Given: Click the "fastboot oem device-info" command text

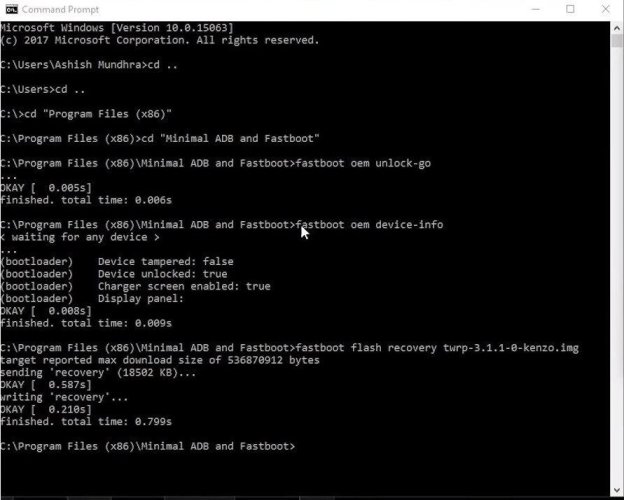Looking at the screenshot, I should coord(369,225).
